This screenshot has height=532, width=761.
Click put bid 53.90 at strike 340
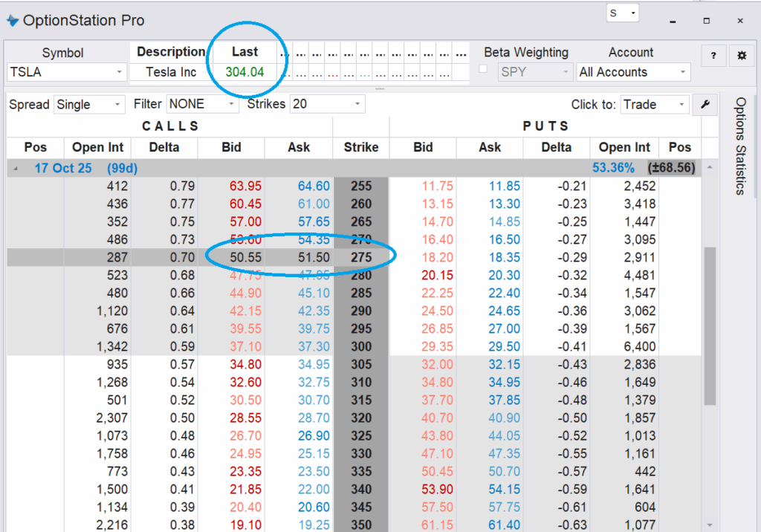tap(437, 490)
